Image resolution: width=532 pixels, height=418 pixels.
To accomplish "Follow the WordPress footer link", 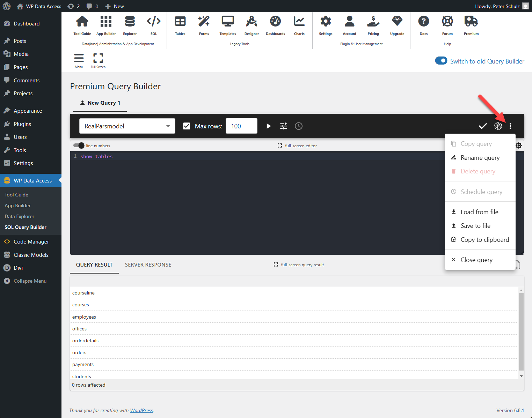I will 141,410.
